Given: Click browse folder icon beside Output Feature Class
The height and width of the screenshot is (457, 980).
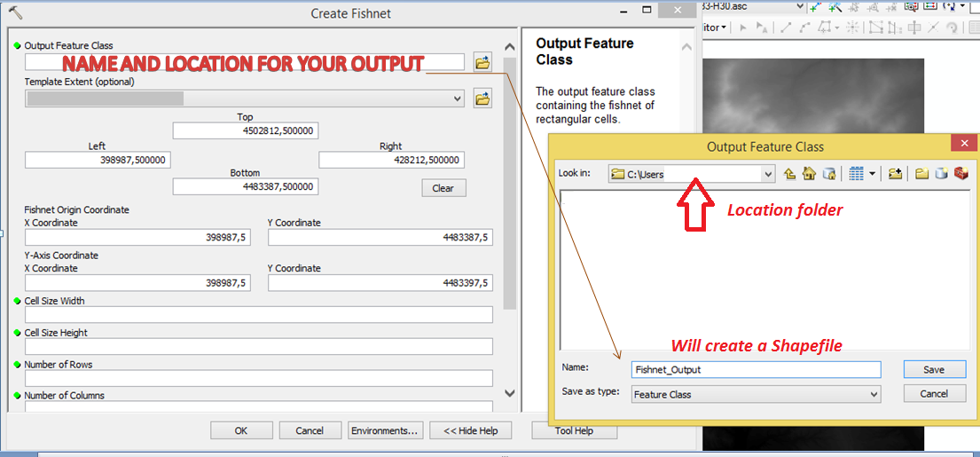Looking at the screenshot, I should [x=482, y=62].
